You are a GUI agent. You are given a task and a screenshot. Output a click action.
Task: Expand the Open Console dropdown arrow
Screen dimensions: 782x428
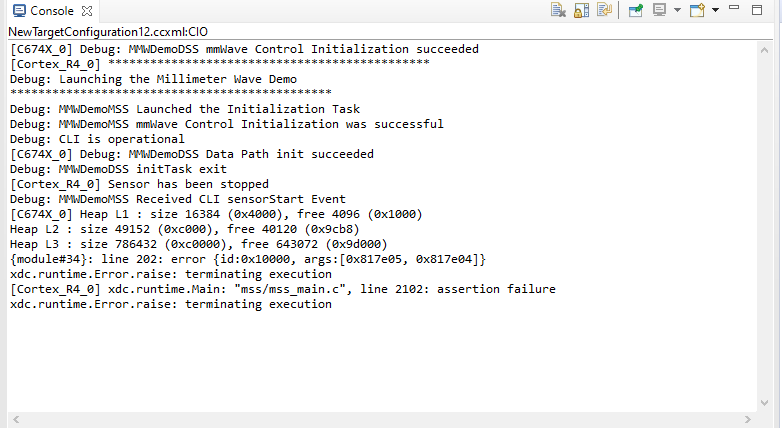pos(715,10)
